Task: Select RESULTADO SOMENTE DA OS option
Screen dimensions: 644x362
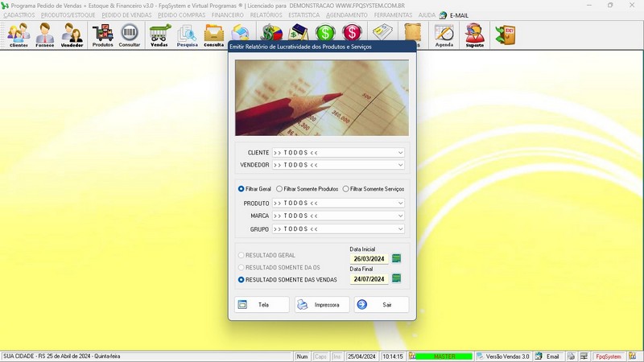Action: 279,267
